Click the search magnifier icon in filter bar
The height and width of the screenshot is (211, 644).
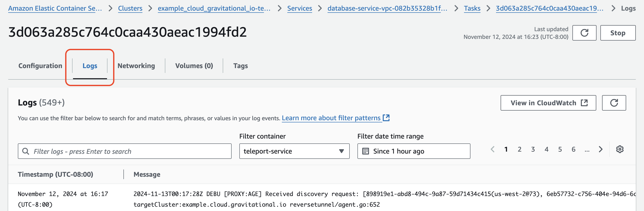coord(26,151)
